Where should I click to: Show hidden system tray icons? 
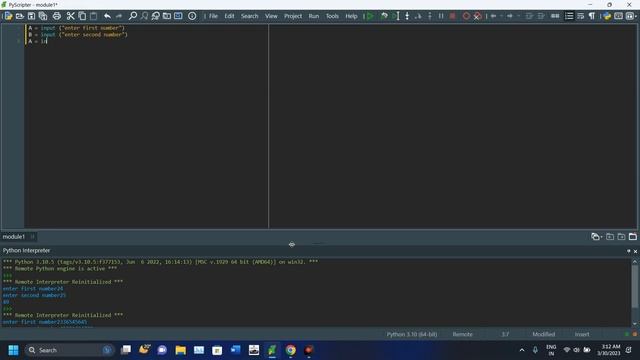tap(522, 350)
